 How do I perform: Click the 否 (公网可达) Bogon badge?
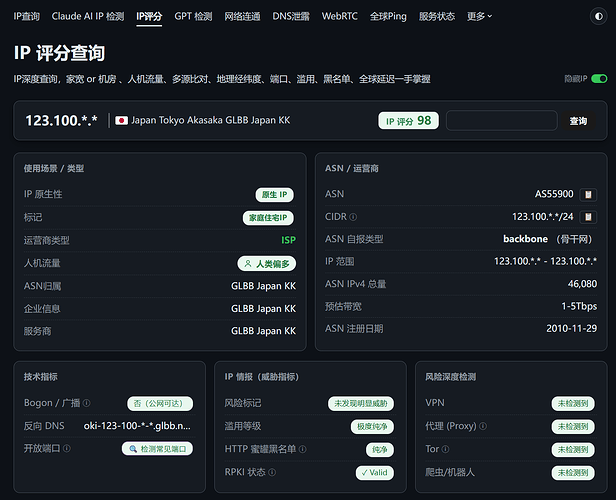click(160, 403)
